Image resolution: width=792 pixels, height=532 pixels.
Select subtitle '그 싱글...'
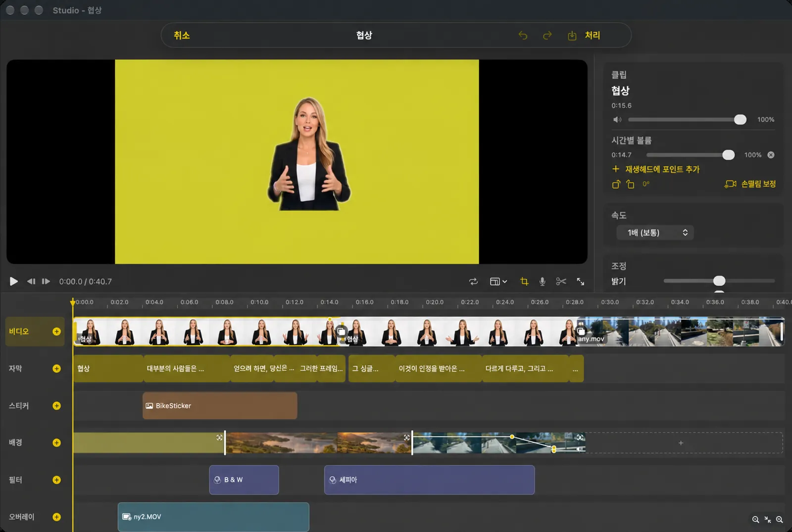pos(372,369)
